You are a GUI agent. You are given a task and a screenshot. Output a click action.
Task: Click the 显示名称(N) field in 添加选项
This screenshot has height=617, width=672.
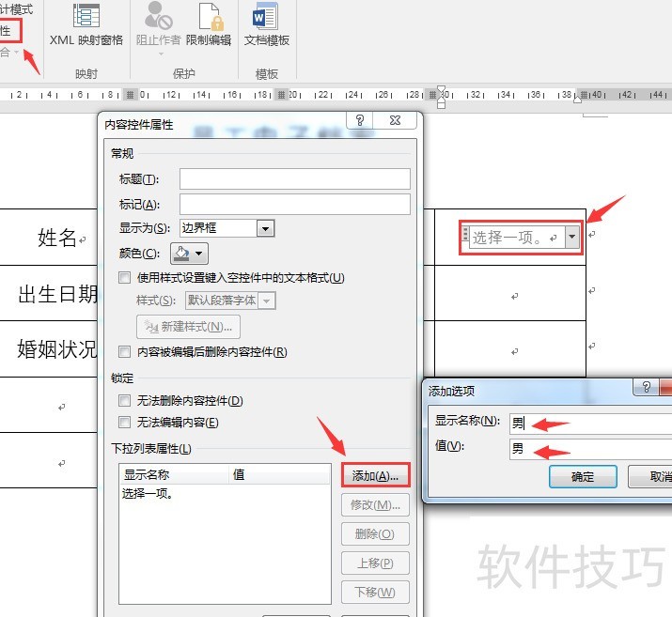click(x=590, y=424)
